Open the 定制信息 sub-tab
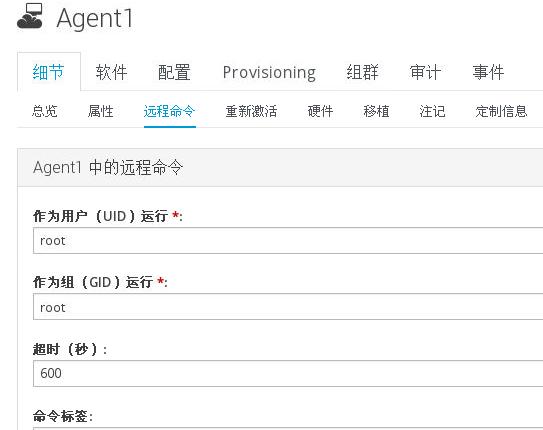The image size is (543, 430). (x=501, y=111)
